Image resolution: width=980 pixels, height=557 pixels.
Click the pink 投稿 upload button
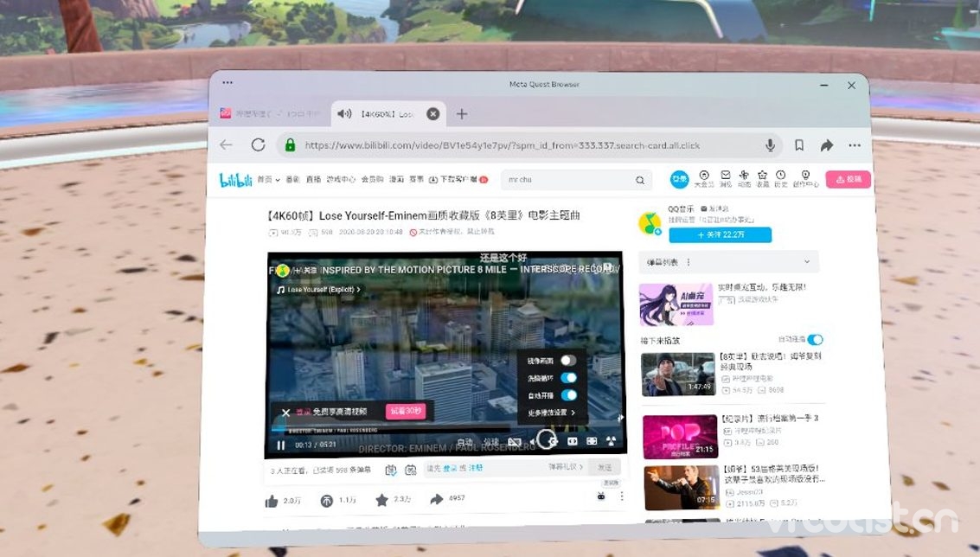tap(849, 179)
